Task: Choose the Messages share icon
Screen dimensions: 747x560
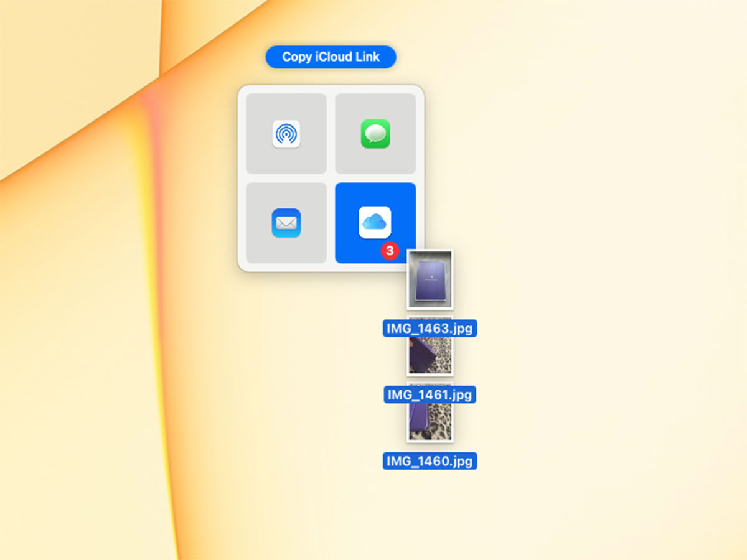Action: [x=375, y=134]
